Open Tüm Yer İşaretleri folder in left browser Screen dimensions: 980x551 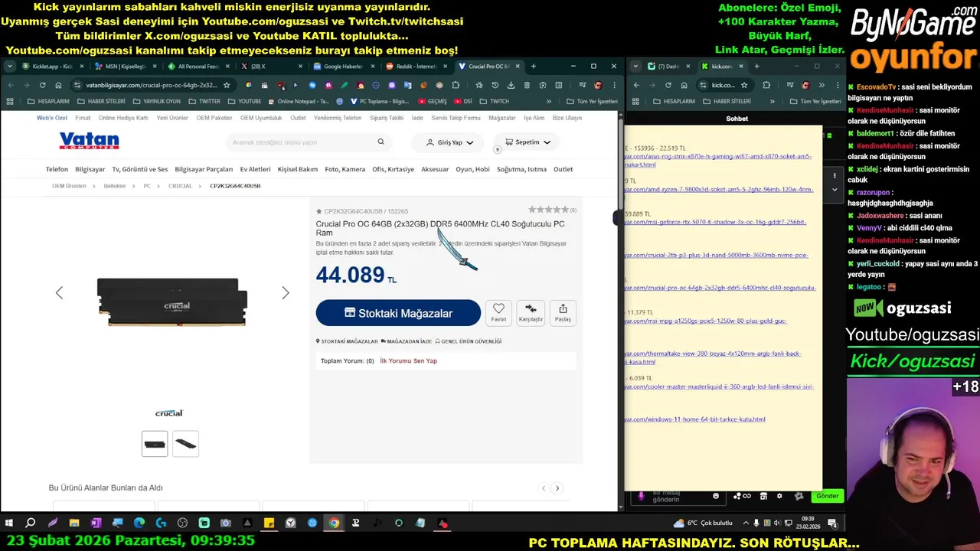[x=592, y=101]
